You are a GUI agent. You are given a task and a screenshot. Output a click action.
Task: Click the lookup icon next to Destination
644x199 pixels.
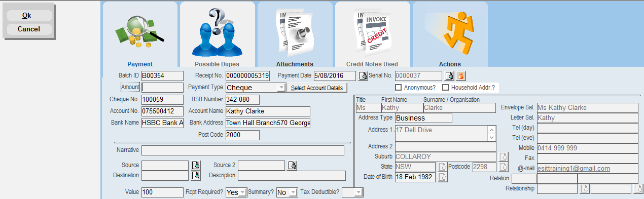(196, 176)
